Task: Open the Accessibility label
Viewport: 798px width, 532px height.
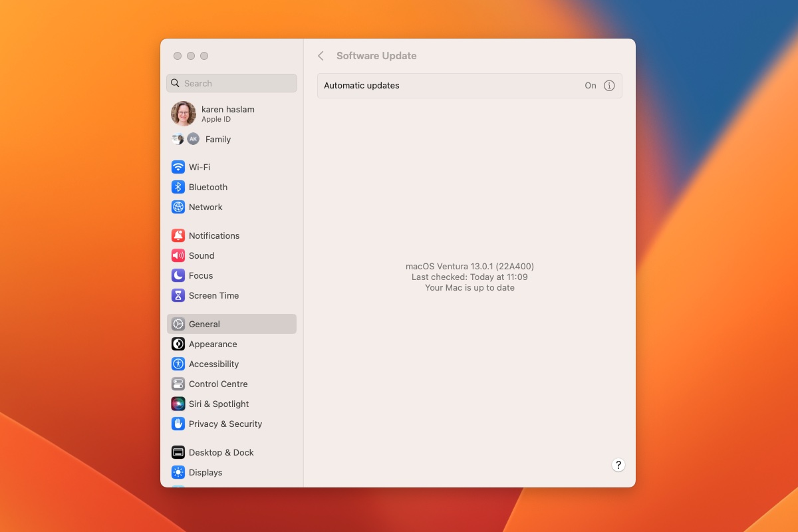Action: (x=213, y=364)
